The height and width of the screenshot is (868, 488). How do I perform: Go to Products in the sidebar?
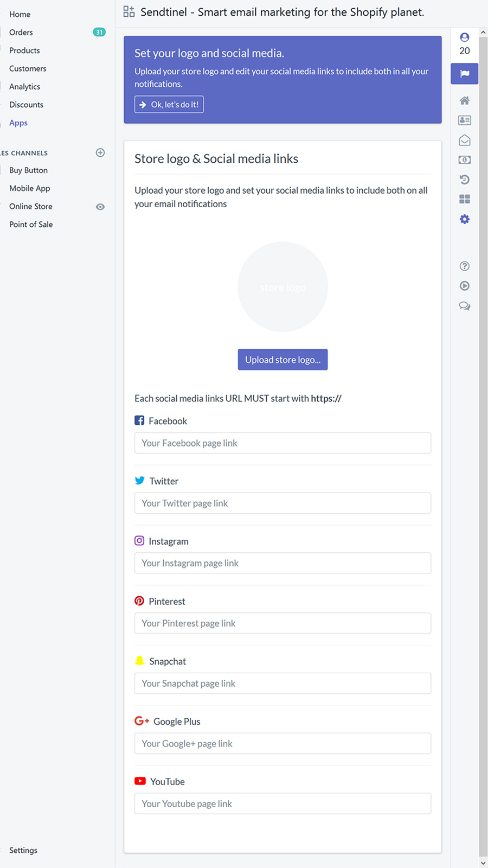click(x=24, y=50)
